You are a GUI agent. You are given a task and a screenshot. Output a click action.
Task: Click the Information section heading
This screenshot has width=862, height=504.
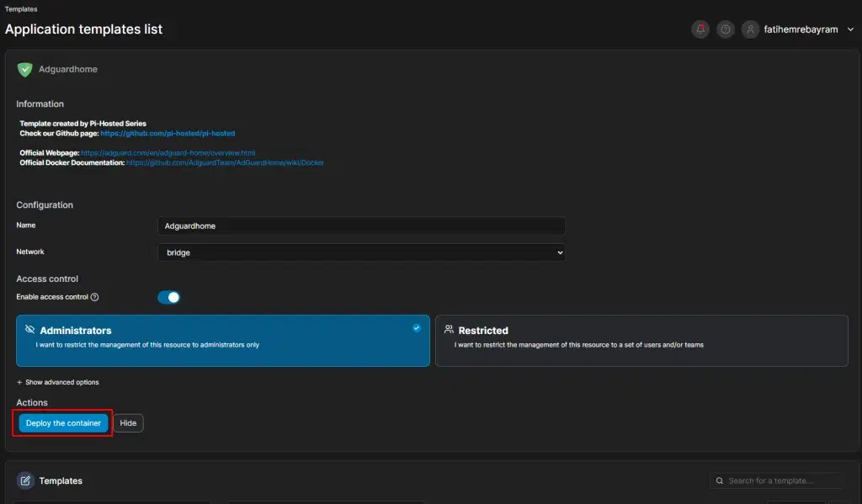pos(40,103)
